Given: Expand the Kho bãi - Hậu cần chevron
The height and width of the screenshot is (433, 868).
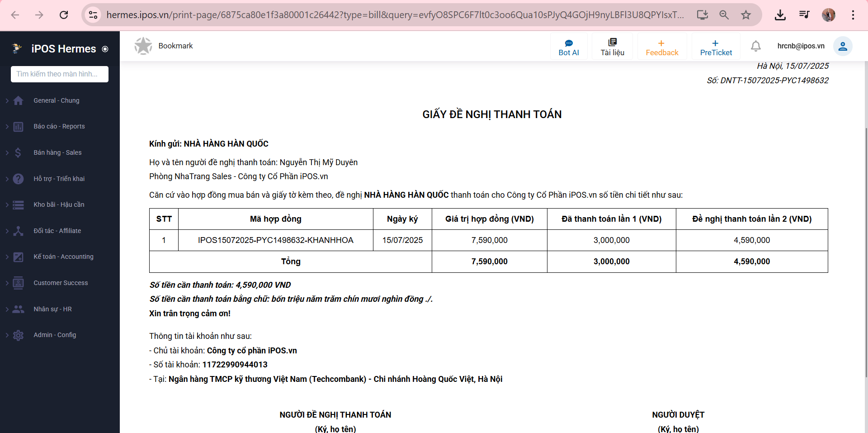Looking at the screenshot, I should pos(7,205).
